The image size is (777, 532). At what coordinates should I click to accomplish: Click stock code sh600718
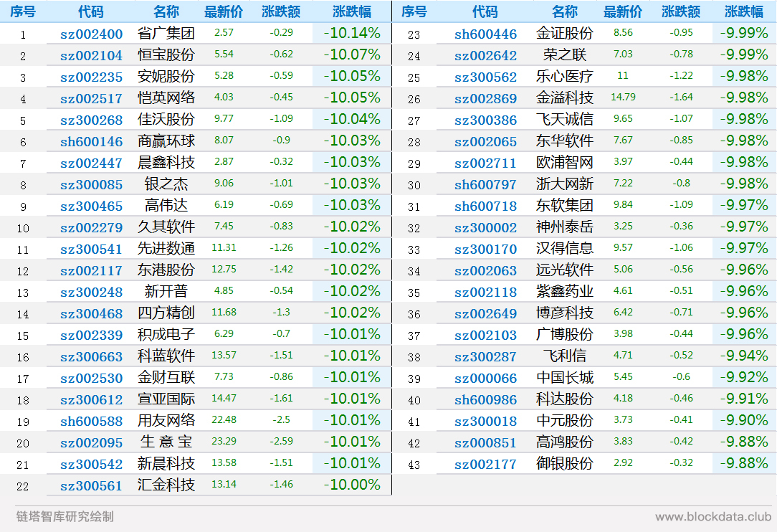[486, 206]
